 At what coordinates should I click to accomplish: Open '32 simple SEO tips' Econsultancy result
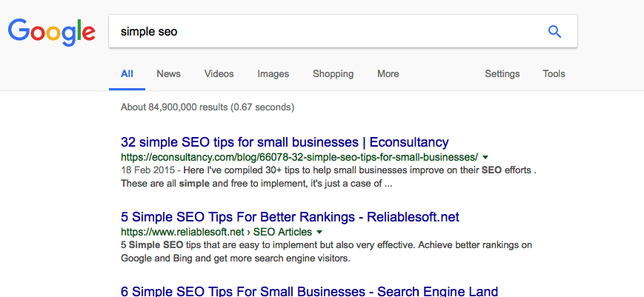(x=285, y=142)
